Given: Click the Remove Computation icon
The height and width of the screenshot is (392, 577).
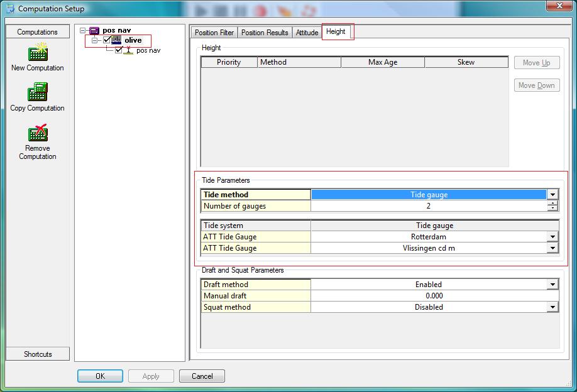Looking at the screenshot, I should click(x=38, y=133).
